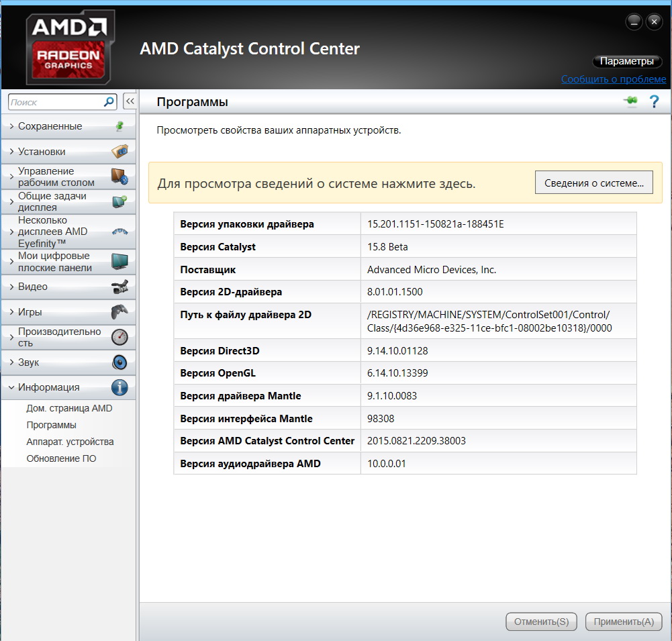
Task: Click the desktop management icon
Action: 119,177
